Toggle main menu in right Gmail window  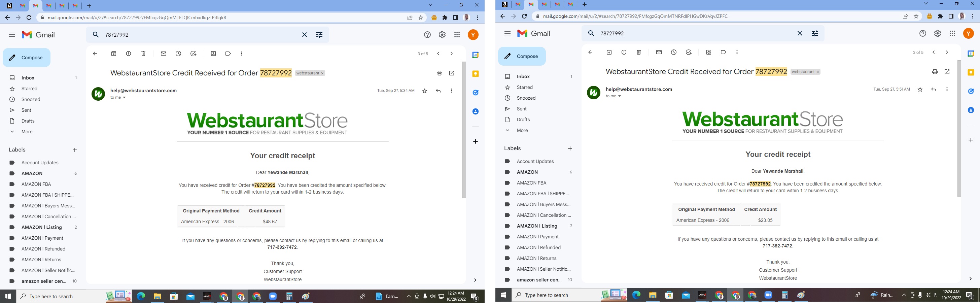click(x=507, y=33)
